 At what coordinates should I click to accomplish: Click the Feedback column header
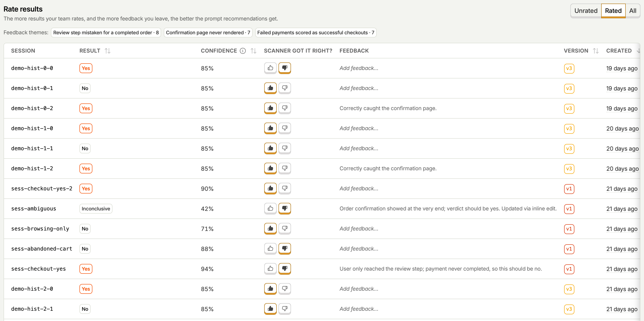click(x=354, y=51)
